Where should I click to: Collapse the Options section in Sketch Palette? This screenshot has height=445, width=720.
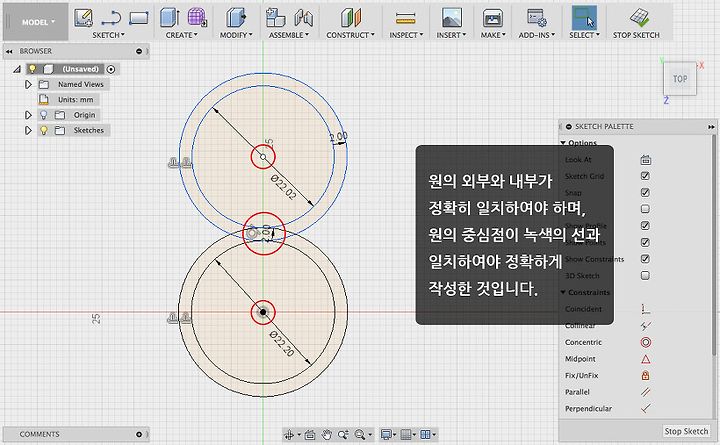[x=563, y=143]
